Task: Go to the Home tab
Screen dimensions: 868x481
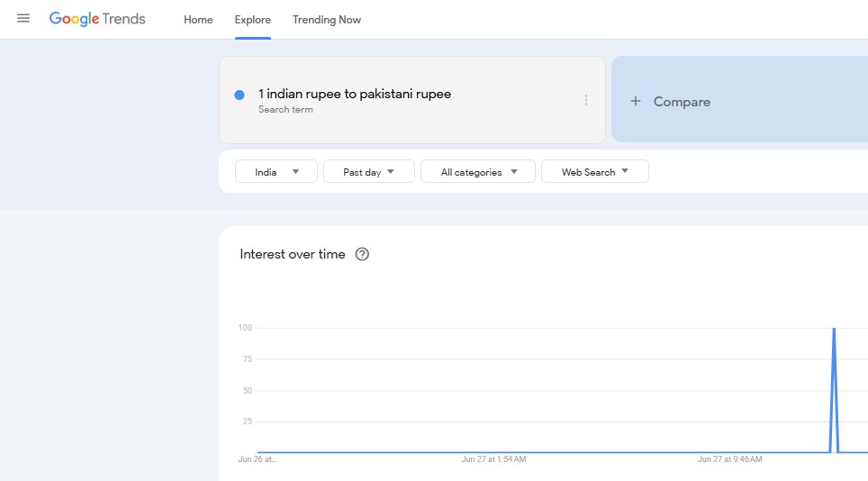Action: [198, 20]
